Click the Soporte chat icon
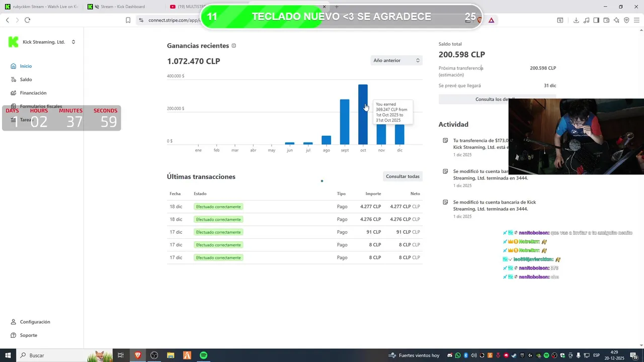The height and width of the screenshot is (362, 644). (14, 335)
